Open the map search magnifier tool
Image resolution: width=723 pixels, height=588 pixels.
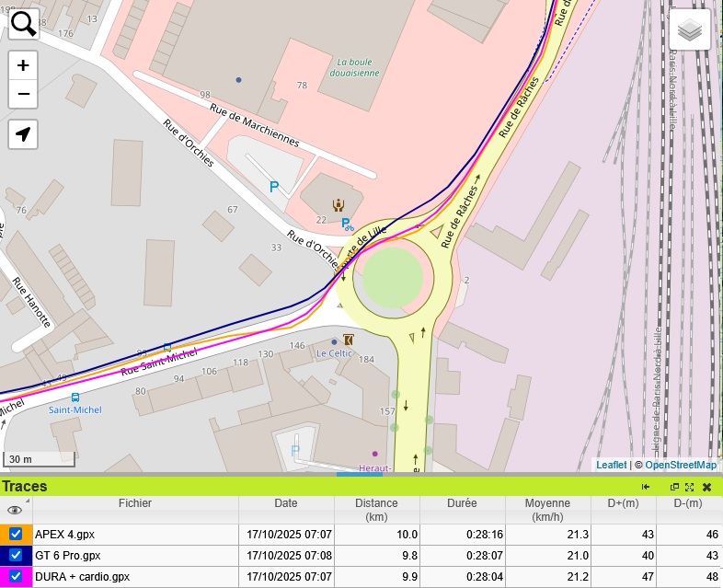pyautogui.click(x=23, y=23)
